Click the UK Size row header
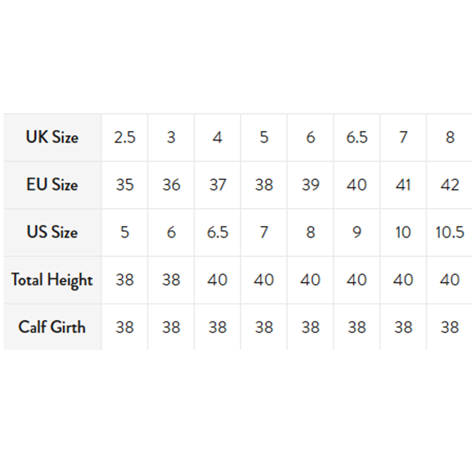 coord(52,137)
